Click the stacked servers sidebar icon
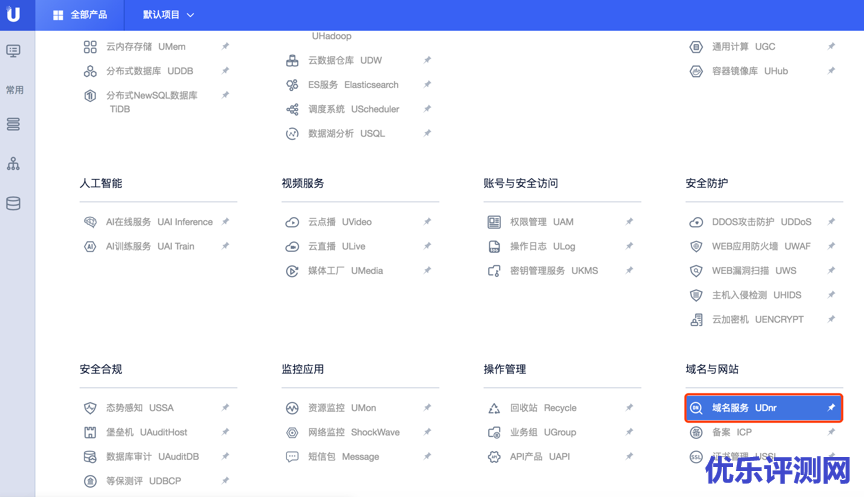This screenshot has width=864, height=497. [13, 124]
